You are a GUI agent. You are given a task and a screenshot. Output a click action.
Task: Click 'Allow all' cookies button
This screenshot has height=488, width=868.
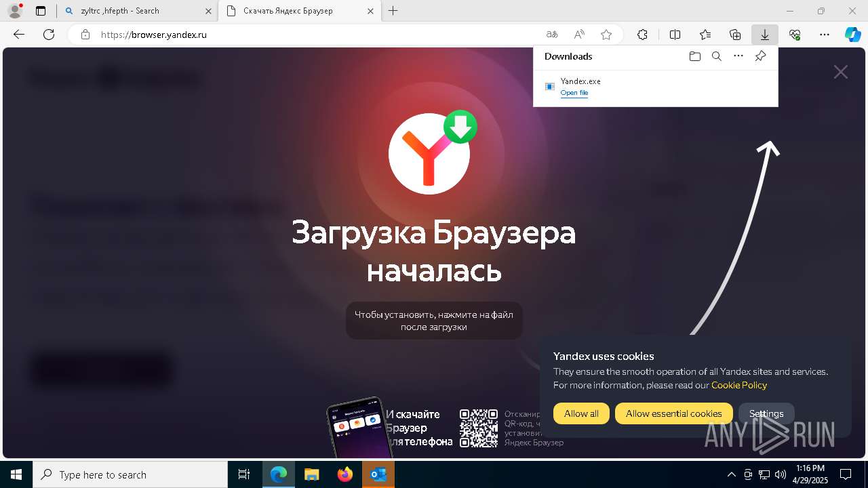(x=581, y=413)
